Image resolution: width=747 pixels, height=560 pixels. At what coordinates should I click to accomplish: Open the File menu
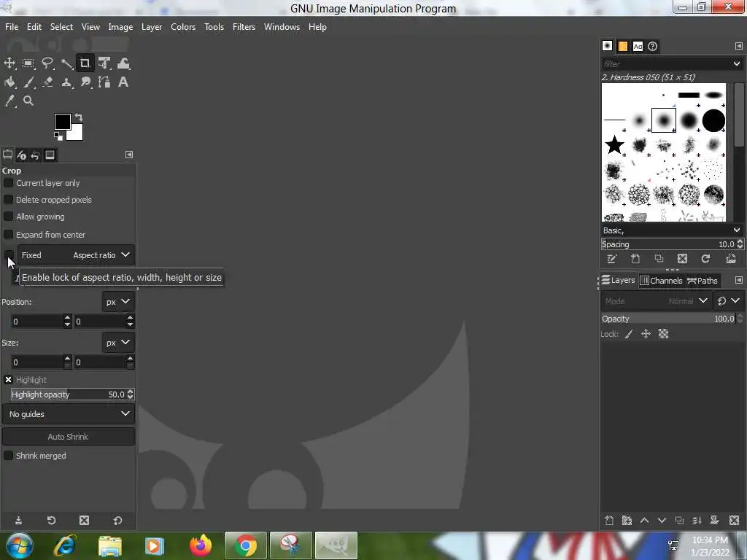pos(12,27)
